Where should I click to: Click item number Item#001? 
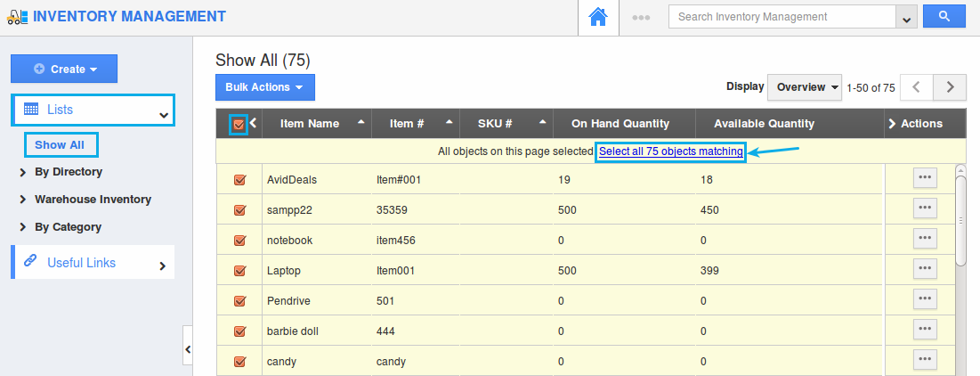pos(399,180)
